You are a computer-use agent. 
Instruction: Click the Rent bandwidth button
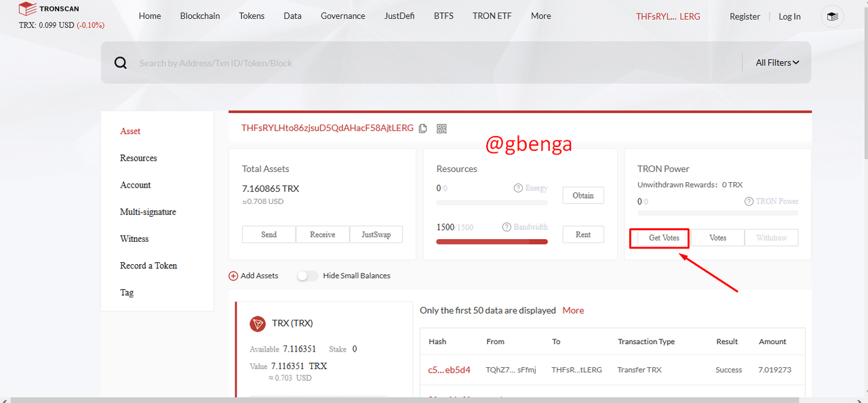583,234
